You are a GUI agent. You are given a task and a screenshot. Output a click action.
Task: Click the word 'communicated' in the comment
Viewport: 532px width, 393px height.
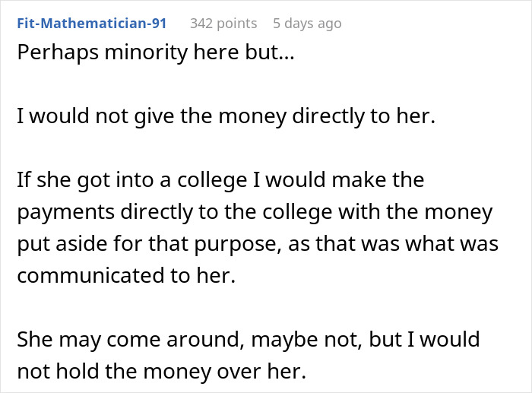[x=80, y=274]
